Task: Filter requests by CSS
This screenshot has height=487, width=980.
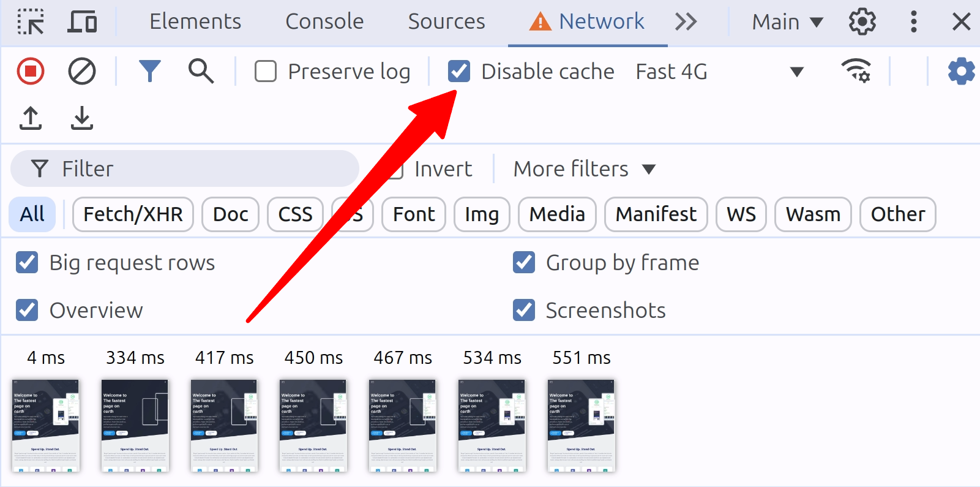Action: click(295, 214)
